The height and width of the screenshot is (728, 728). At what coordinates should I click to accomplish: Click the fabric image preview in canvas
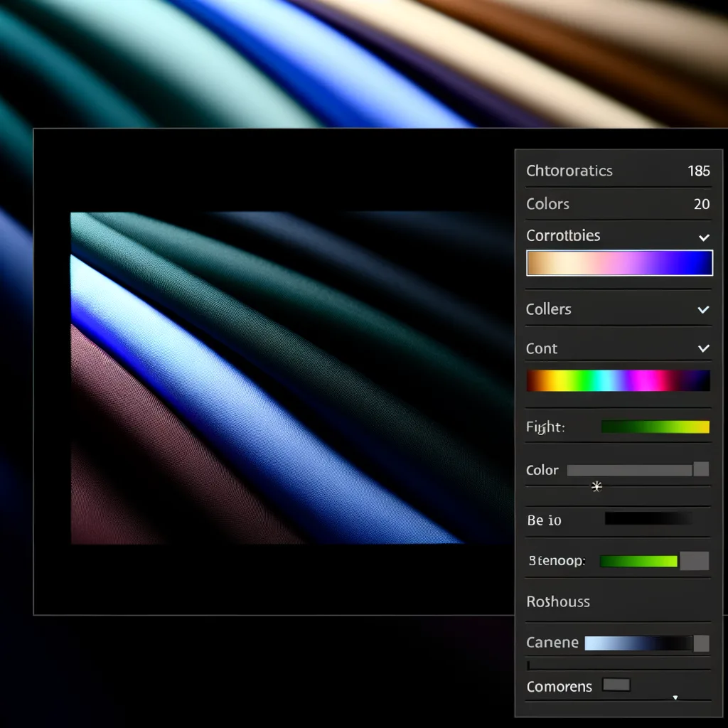click(x=284, y=377)
